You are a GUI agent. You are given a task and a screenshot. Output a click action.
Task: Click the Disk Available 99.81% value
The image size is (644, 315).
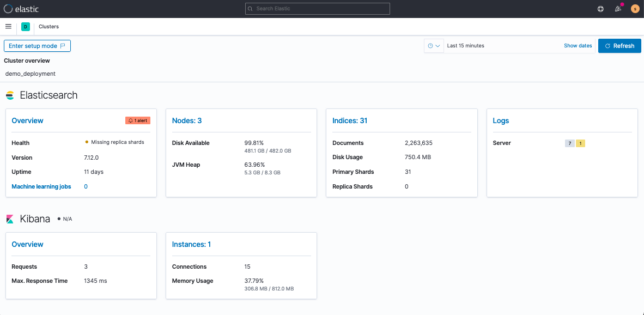pyautogui.click(x=254, y=143)
